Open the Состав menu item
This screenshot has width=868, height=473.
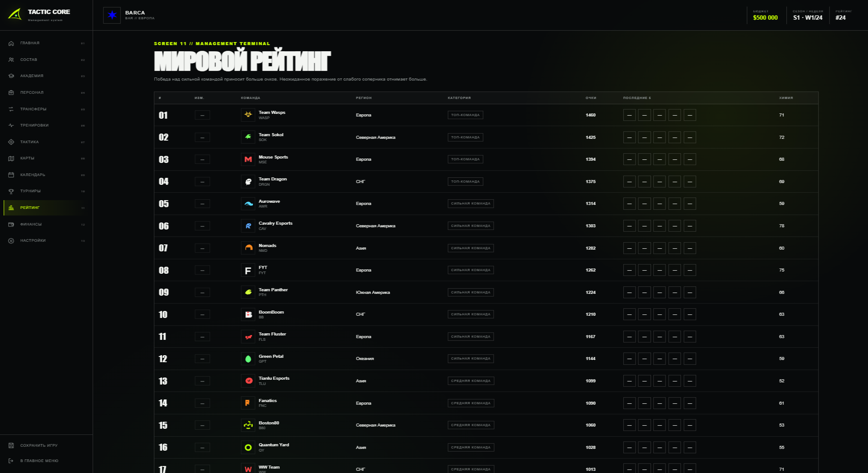tap(46, 60)
